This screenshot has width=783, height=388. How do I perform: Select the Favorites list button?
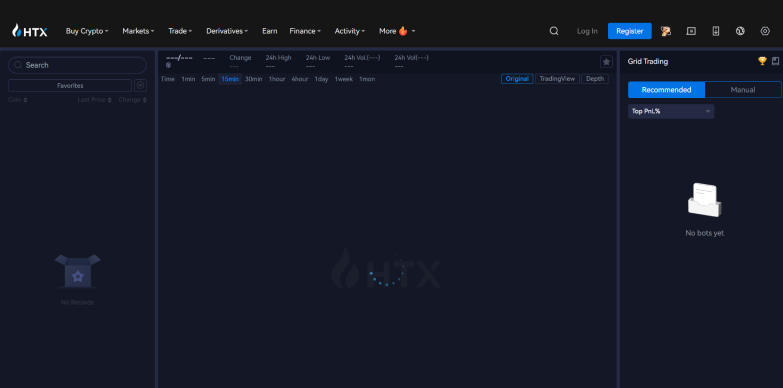tap(70, 85)
